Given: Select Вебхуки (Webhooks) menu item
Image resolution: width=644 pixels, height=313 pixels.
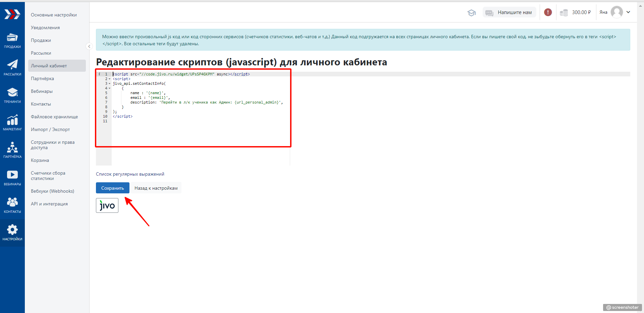Looking at the screenshot, I should coord(52,191).
